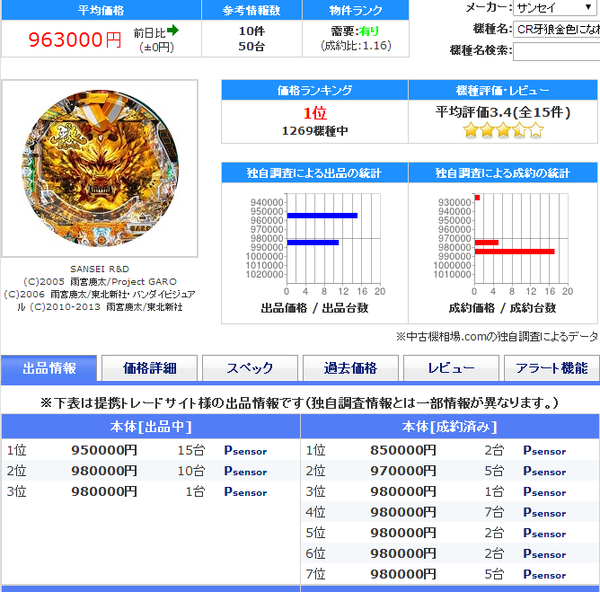Click the green 前日比 arrow icon
Screen dimensions: 600x592
[x=173, y=30]
